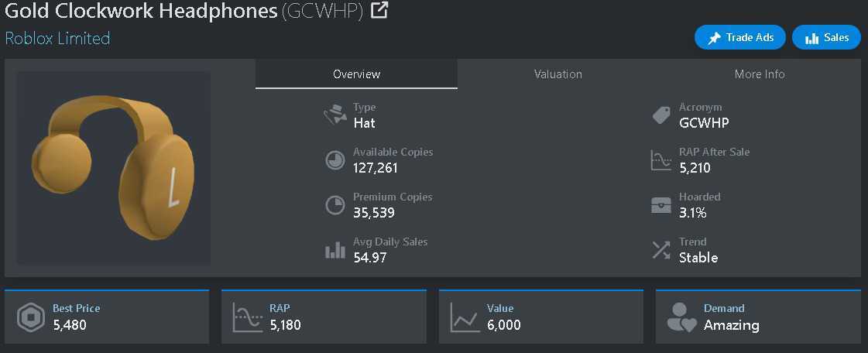Click the Premium Copies pie icon
The image size is (868, 353).
tap(335, 205)
